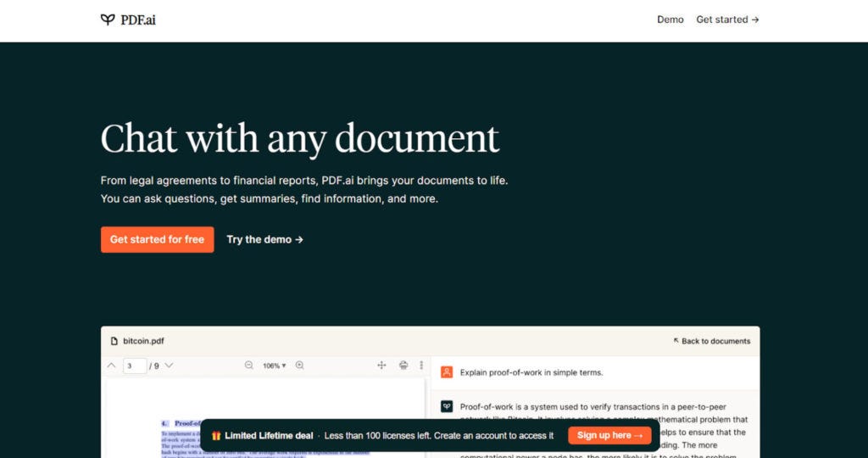The image size is (868, 458).
Task: Zoom in using the plus magnifier
Action: pyautogui.click(x=299, y=366)
